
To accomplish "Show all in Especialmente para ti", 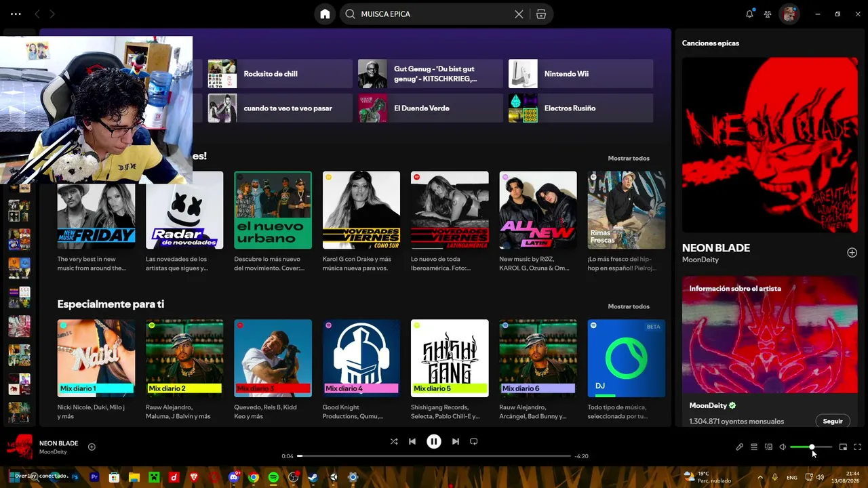I will 629,306.
